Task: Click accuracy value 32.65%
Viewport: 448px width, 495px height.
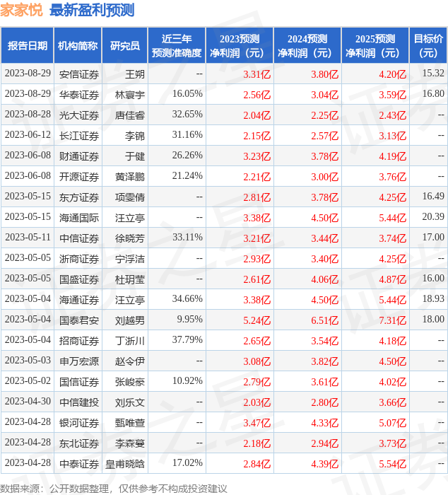Action: [187, 115]
